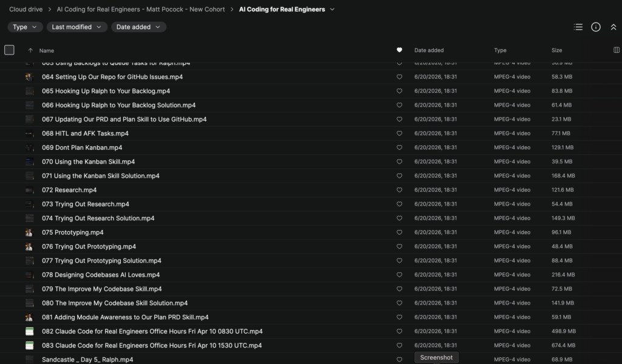This screenshot has width=622, height=364.
Task: Select thumbnail of 075 Prototyping.mp4
Action: (x=29, y=232)
